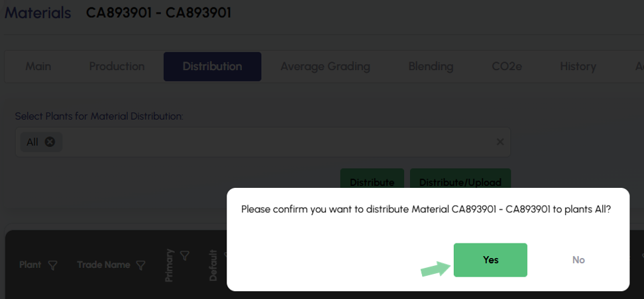The image size is (644, 299).
Task: Filter the Trade Name column
Action: pos(141,265)
